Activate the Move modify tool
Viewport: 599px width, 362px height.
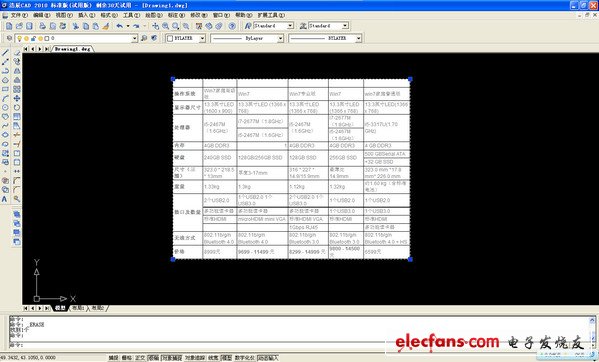coord(17,98)
